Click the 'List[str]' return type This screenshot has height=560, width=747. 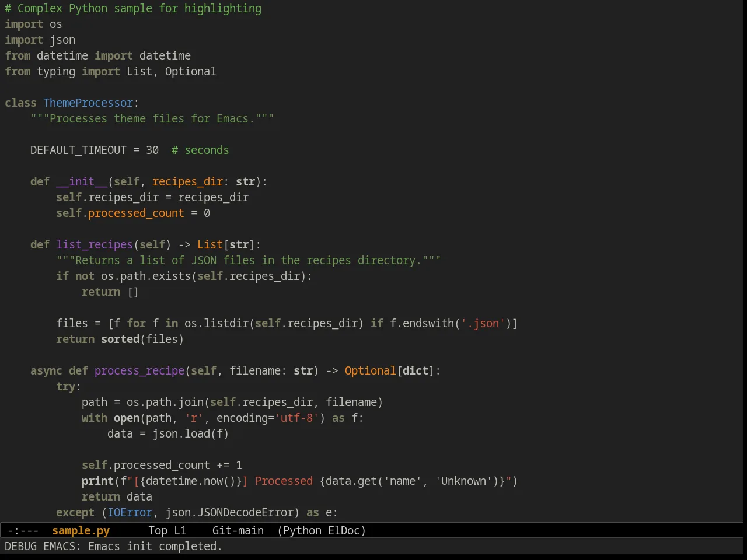226,244
